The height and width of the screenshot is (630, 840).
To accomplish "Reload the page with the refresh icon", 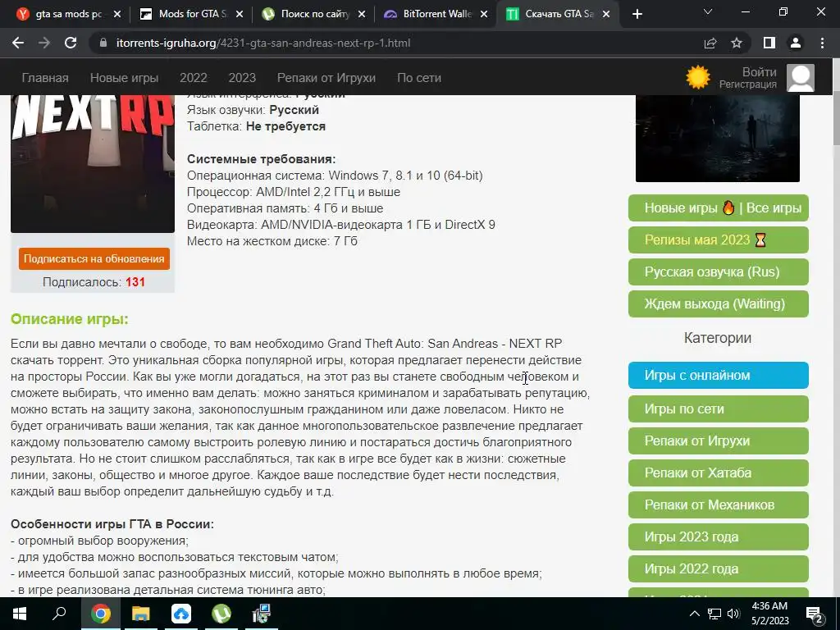I will (71, 43).
